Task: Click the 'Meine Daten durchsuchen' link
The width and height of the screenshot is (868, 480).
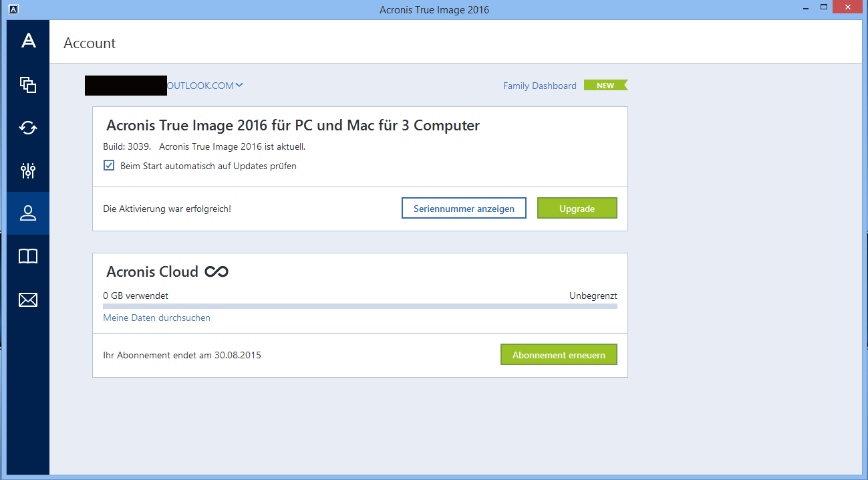Action: click(x=156, y=318)
